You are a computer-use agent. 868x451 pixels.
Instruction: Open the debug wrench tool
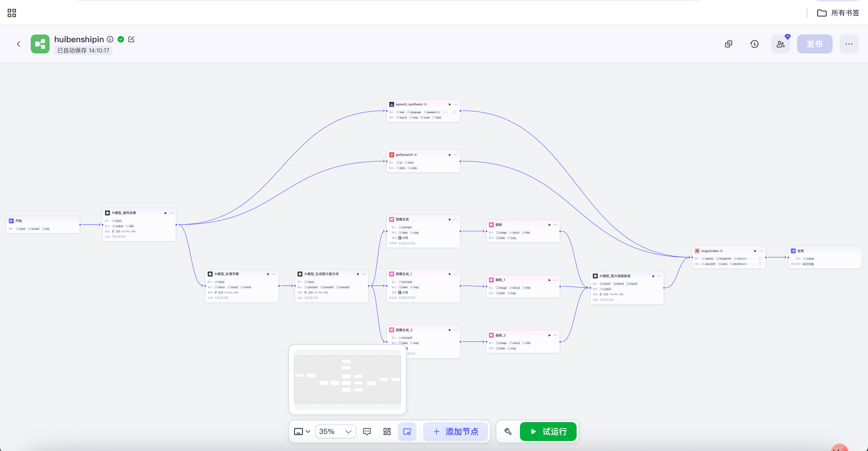coord(508,432)
